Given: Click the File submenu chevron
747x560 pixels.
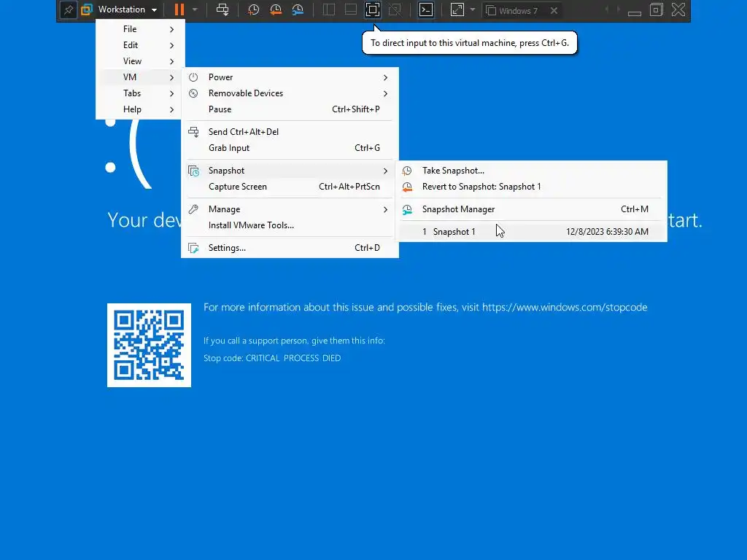Looking at the screenshot, I should pos(172,29).
